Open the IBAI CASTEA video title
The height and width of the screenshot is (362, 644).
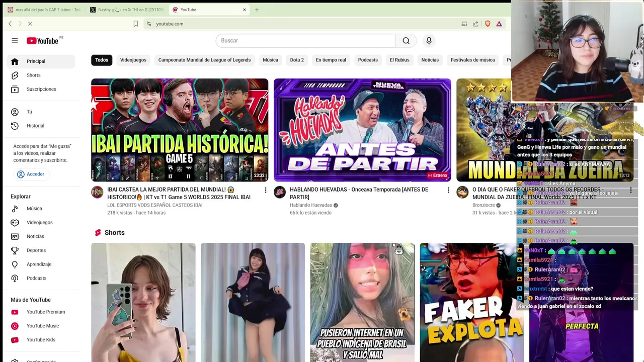click(x=179, y=194)
